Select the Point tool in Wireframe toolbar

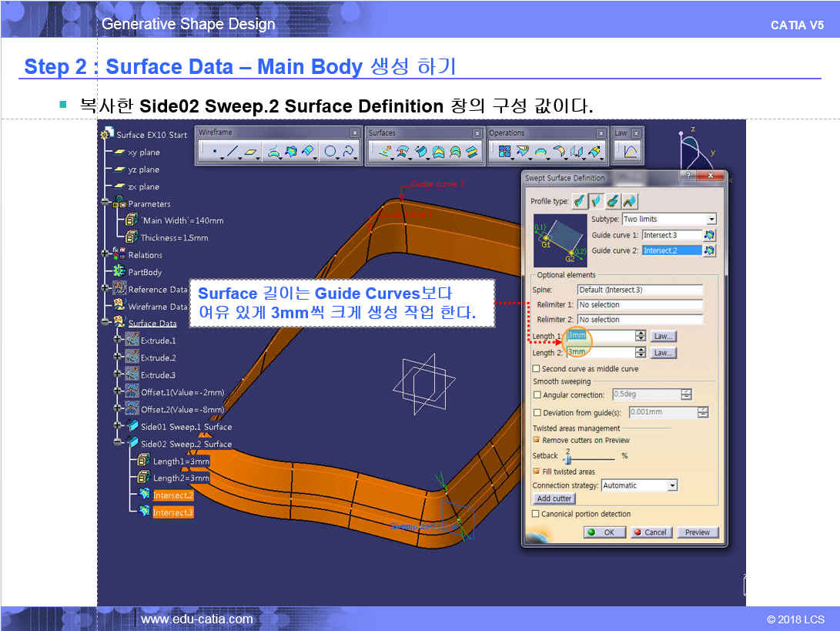tap(213, 152)
